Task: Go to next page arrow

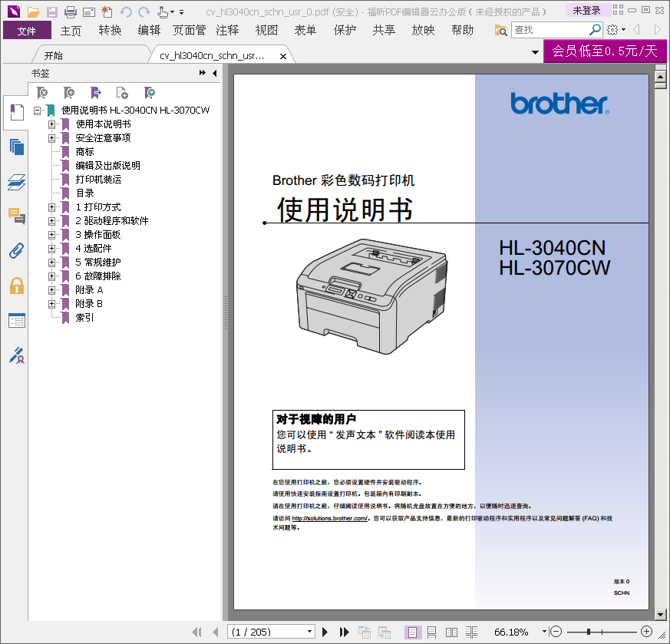Action: pyautogui.click(x=325, y=632)
